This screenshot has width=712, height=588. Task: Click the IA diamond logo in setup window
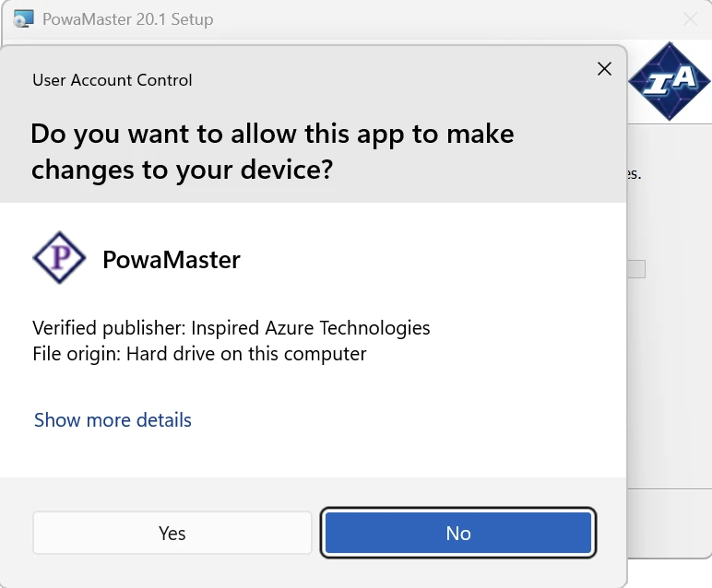(x=669, y=82)
